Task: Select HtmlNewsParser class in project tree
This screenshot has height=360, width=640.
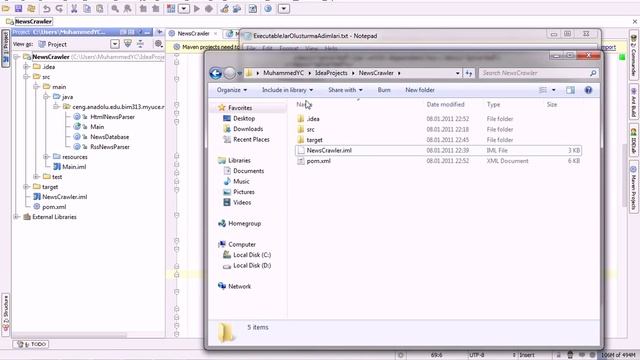Action: pos(112,117)
